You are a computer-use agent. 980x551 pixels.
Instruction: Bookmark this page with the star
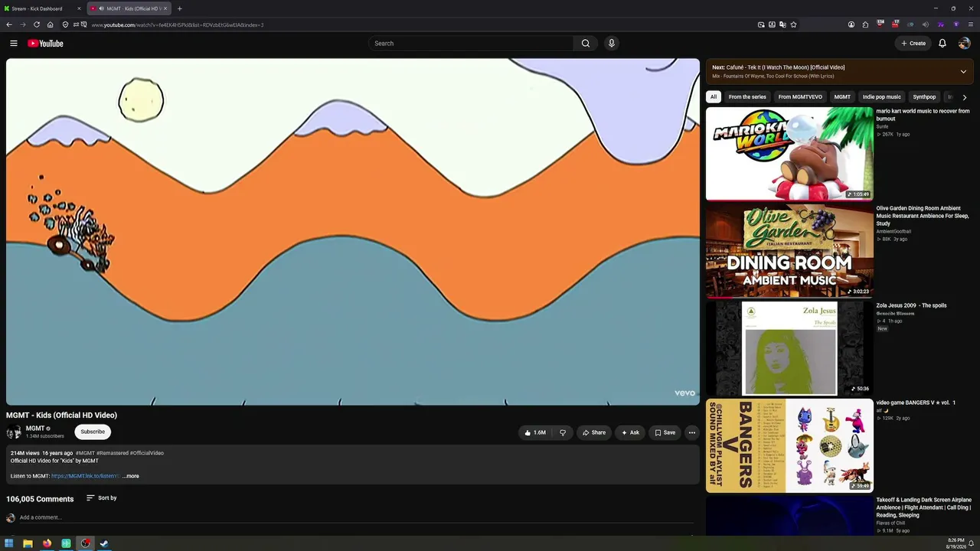pos(793,24)
